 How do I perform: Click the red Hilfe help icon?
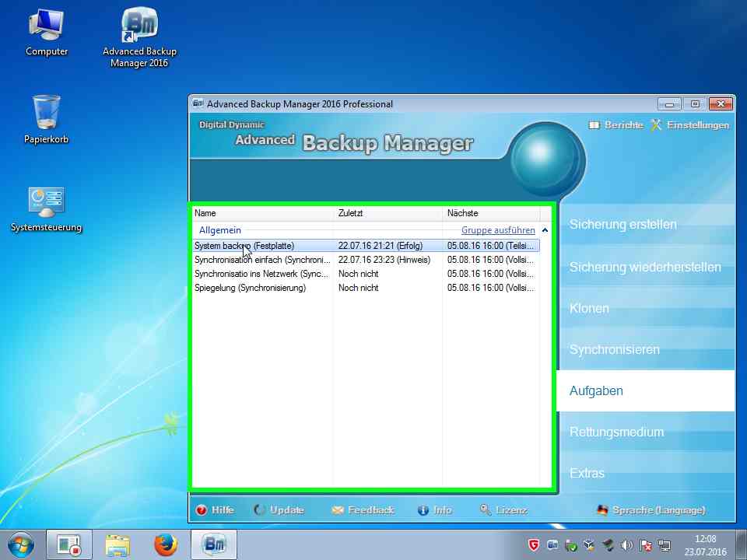(201, 510)
